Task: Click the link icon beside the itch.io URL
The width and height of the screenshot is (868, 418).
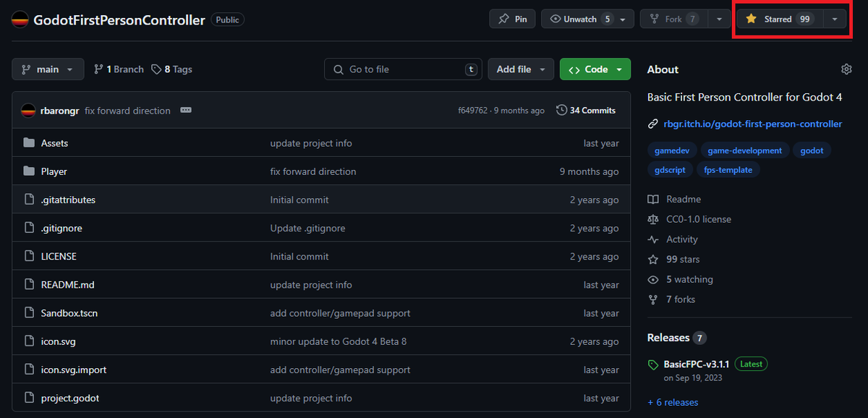Action: pos(653,124)
